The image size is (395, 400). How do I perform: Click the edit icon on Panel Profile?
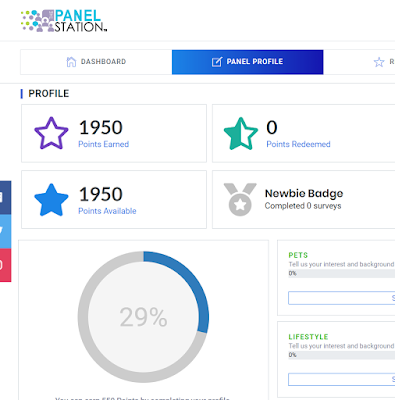(x=217, y=62)
